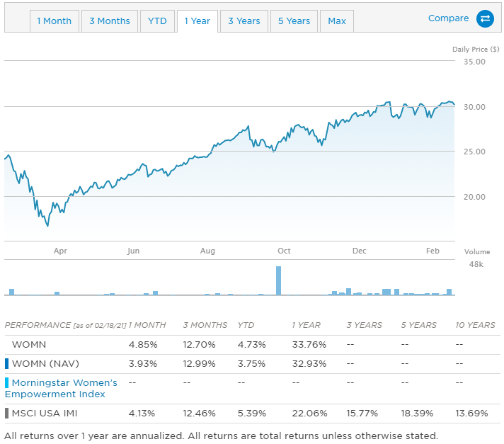Show the Max time range
This screenshot has height=444, width=504.
(337, 21)
